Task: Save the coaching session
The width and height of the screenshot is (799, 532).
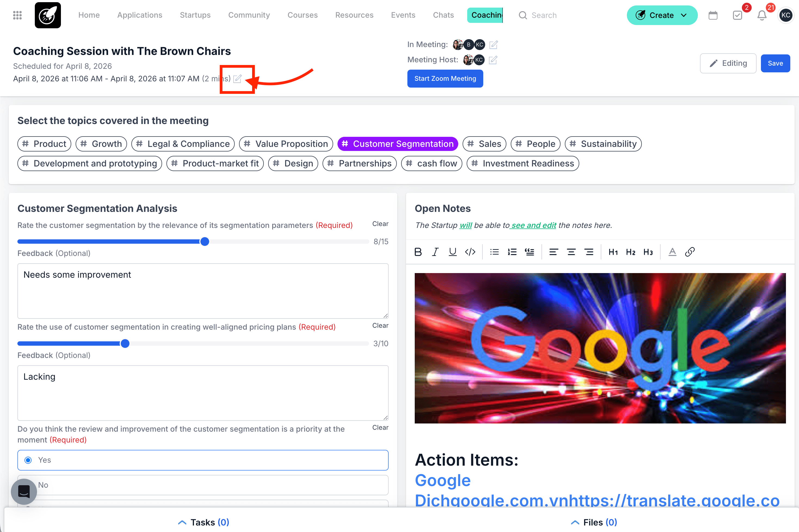Action: click(x=775, y=63)
